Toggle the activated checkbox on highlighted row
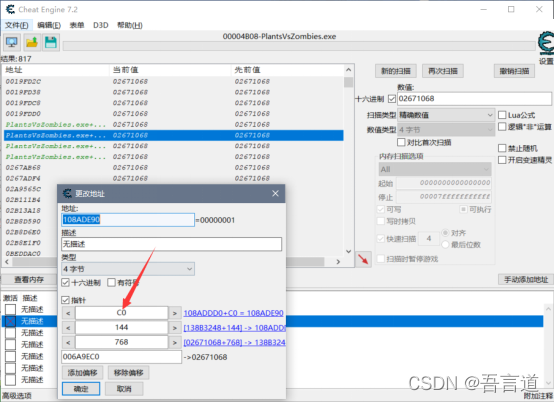554x402 pixels. coord(10,321)
